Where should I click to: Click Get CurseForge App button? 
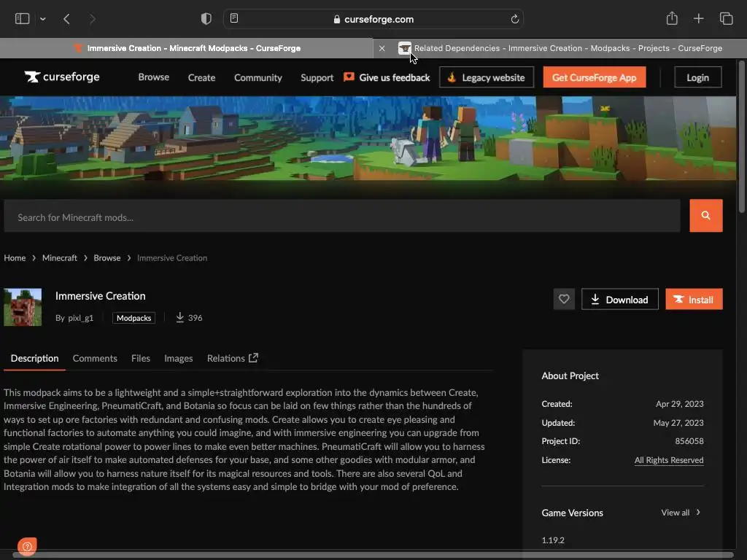pyautogui.click(x=594, y=77)
